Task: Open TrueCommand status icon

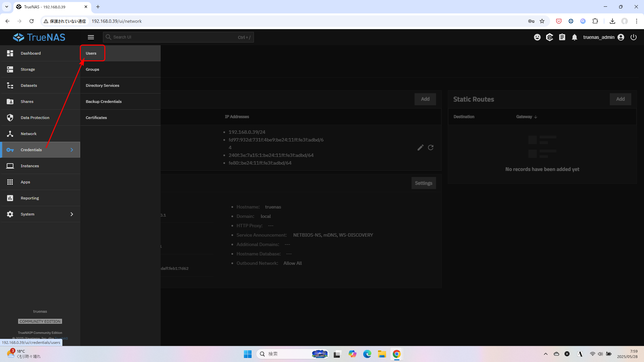Action: (x=549, y=37)
